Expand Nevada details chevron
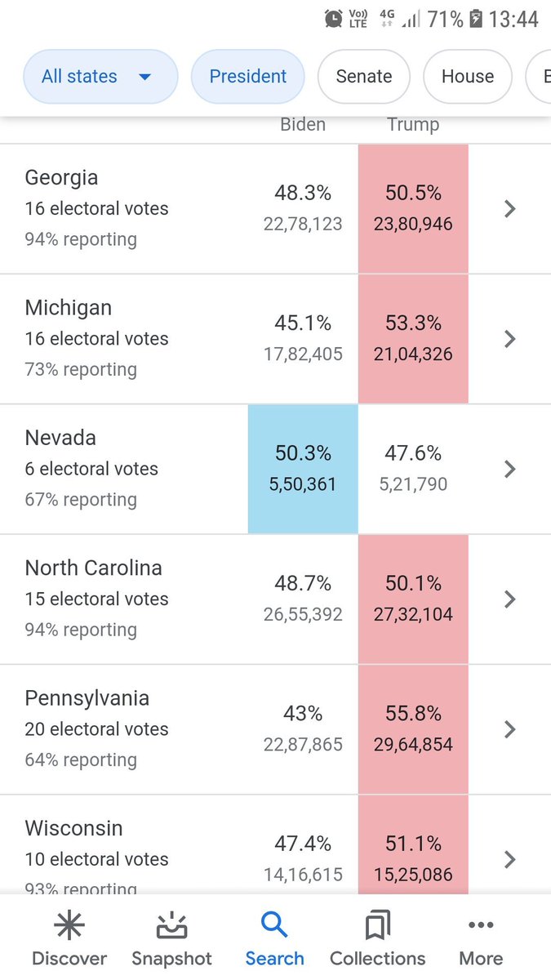 pyautogui.click(x=510, y=469)
